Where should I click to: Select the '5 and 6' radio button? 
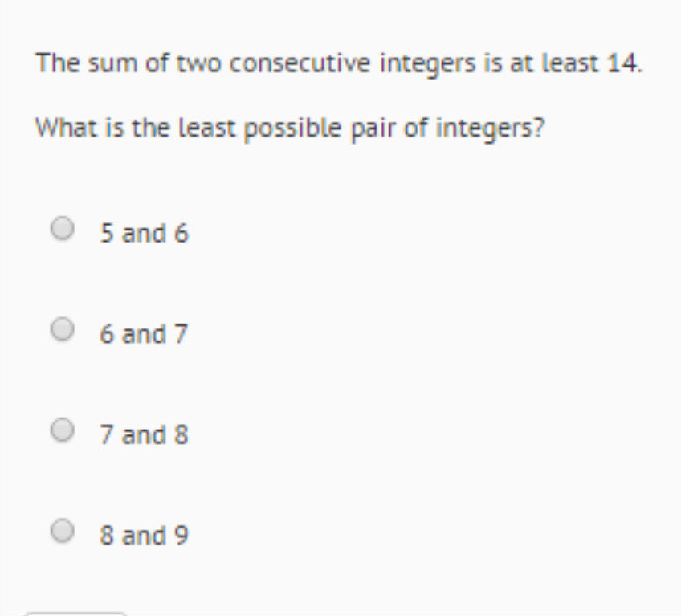coord(62,229)
